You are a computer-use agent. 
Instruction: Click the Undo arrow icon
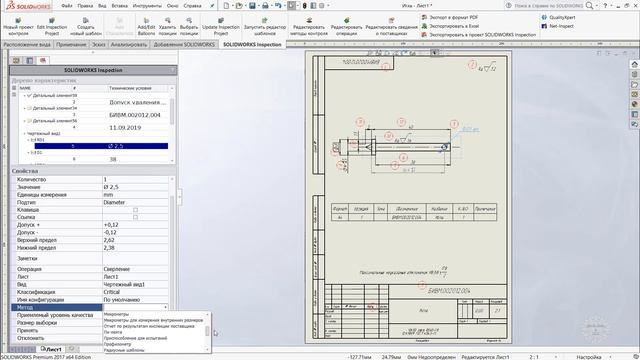click(278, 6)
